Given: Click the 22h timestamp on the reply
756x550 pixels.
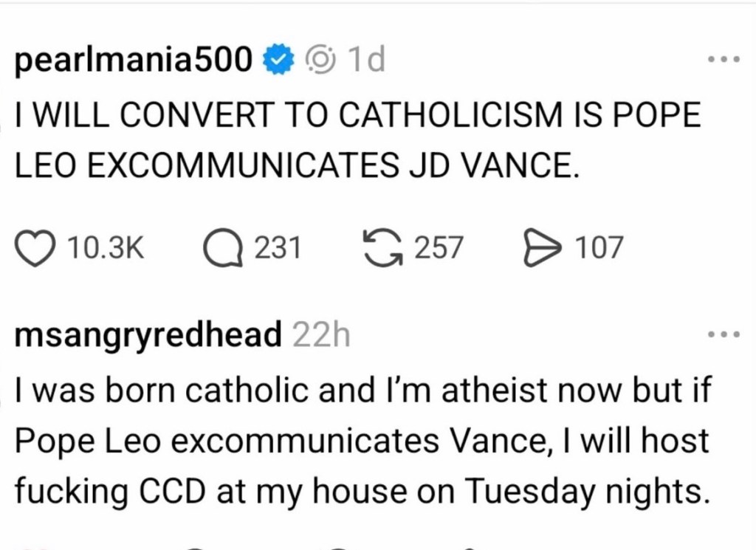Looking at the screenshot, I should (320, 336).
